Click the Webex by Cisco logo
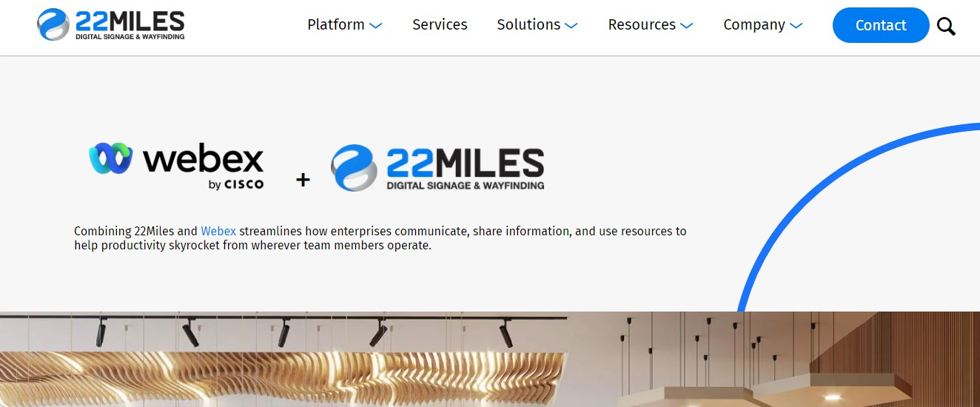Viewport: 980px width, 407px height. (176, 166)
